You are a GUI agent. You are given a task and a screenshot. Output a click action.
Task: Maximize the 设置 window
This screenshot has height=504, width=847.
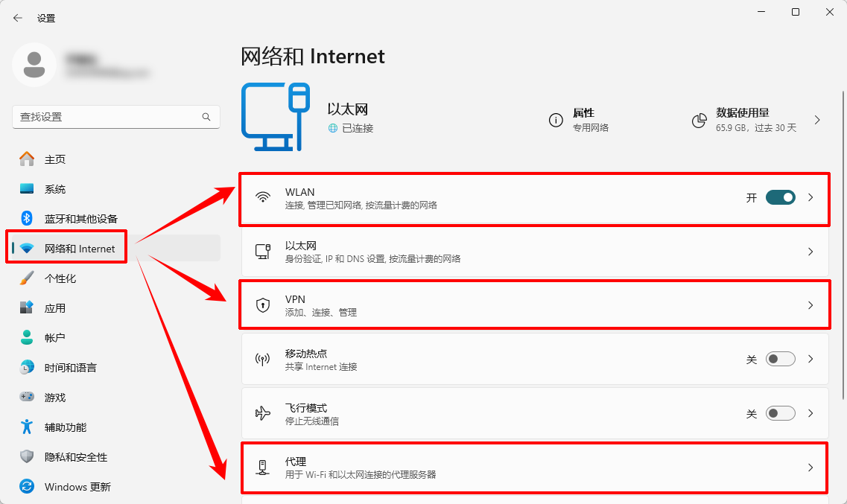(795, 12)
